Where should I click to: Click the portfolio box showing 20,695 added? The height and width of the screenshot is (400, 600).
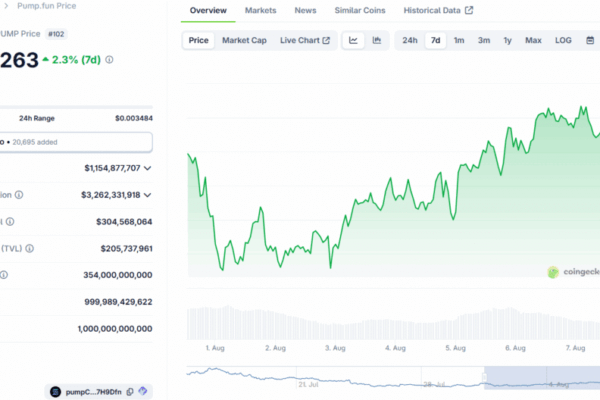click(x=76, y=142)
